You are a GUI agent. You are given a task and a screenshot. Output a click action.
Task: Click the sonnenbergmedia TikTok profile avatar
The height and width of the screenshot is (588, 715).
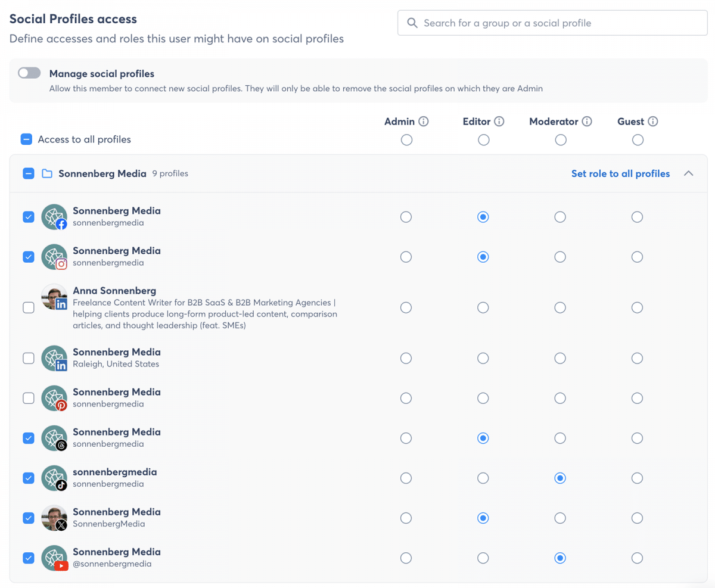tap(54, 478)
